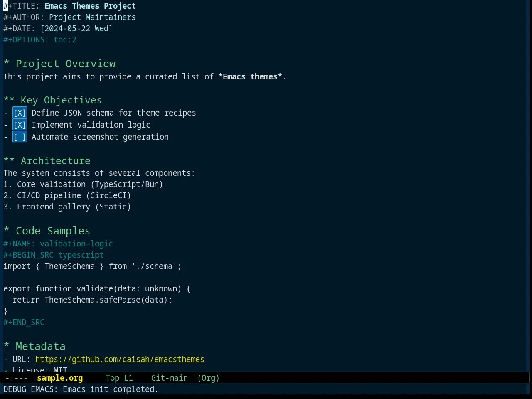Open the github.com/caisah/emacsthemes link
Image resolution: width=532 pixels, height=399 pixels.
coord(120,359)
